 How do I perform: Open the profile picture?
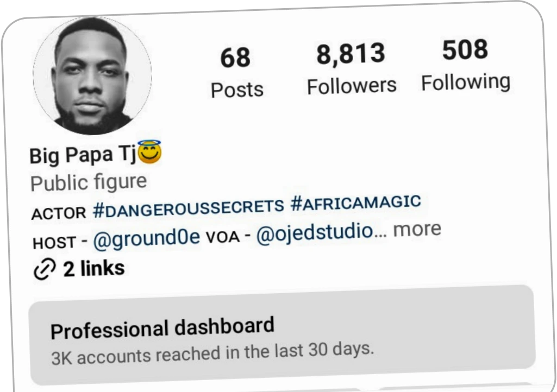coord(92,75)
